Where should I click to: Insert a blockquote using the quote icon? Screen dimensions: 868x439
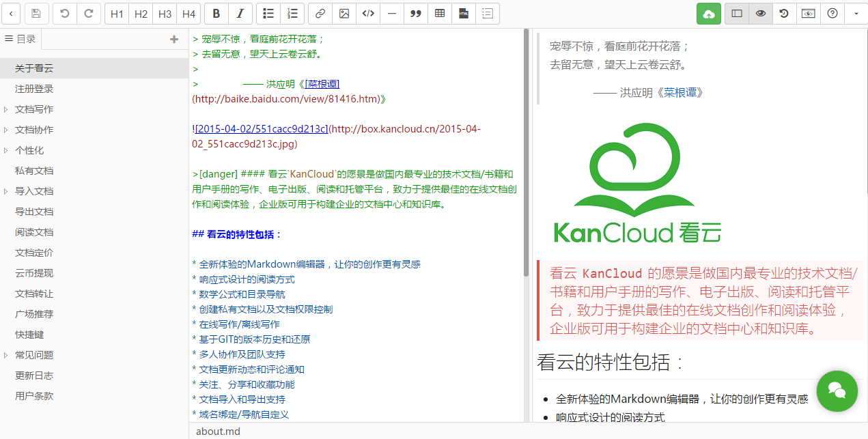coord(415,14)
